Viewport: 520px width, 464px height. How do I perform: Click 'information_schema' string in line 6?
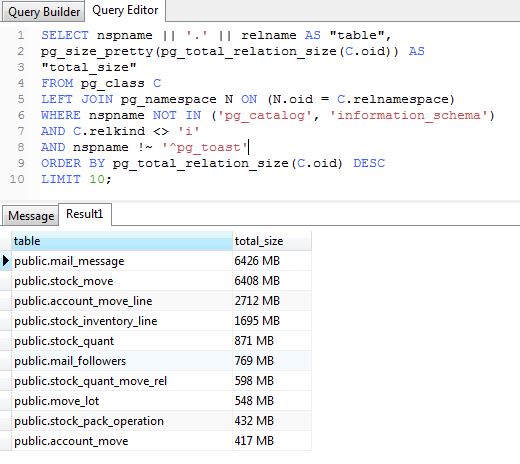pyautogui.click(x=409, y=115)
